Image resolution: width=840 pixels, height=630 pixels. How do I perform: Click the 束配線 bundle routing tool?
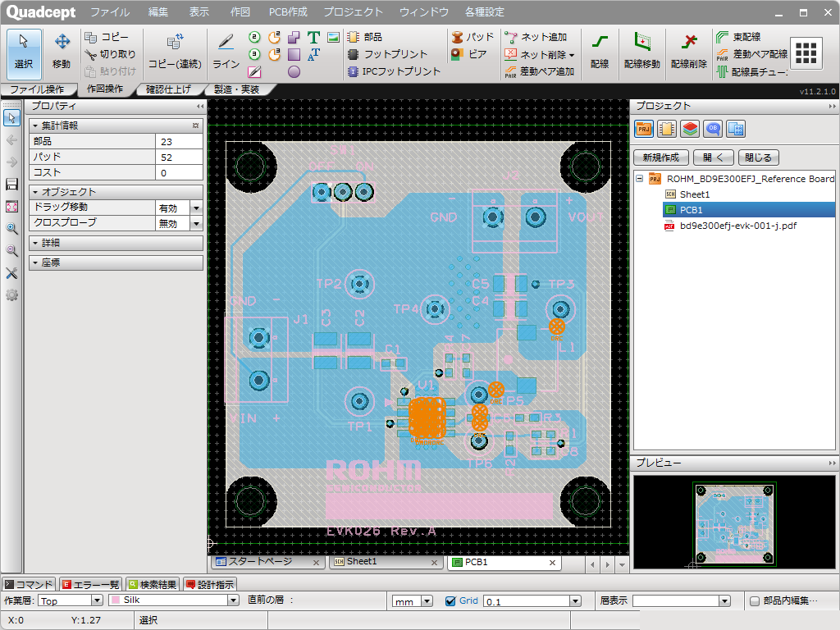(739, 37)
